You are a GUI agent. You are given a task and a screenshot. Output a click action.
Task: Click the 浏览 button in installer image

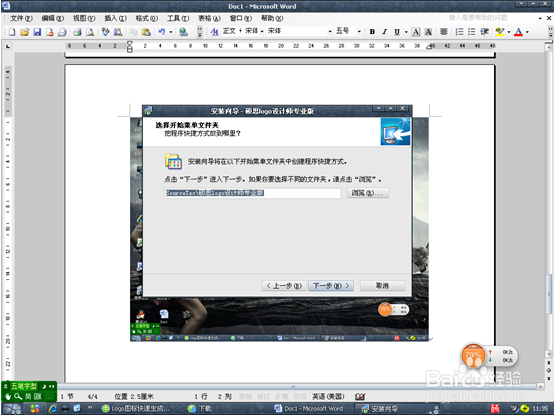coord(368,193)
